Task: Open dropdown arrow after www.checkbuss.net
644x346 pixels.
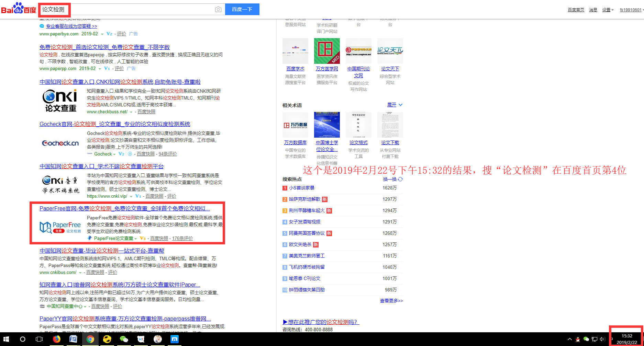Action: click(131, 112)
